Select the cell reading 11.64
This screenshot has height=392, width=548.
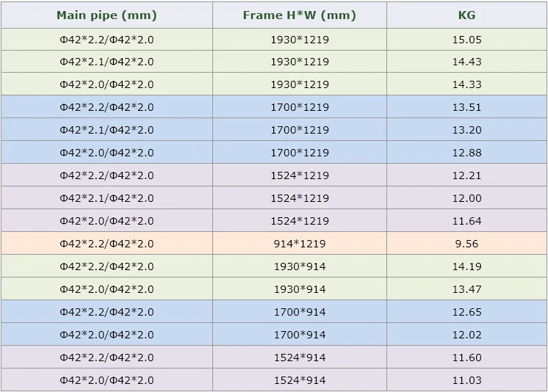[x=466, y=221]
